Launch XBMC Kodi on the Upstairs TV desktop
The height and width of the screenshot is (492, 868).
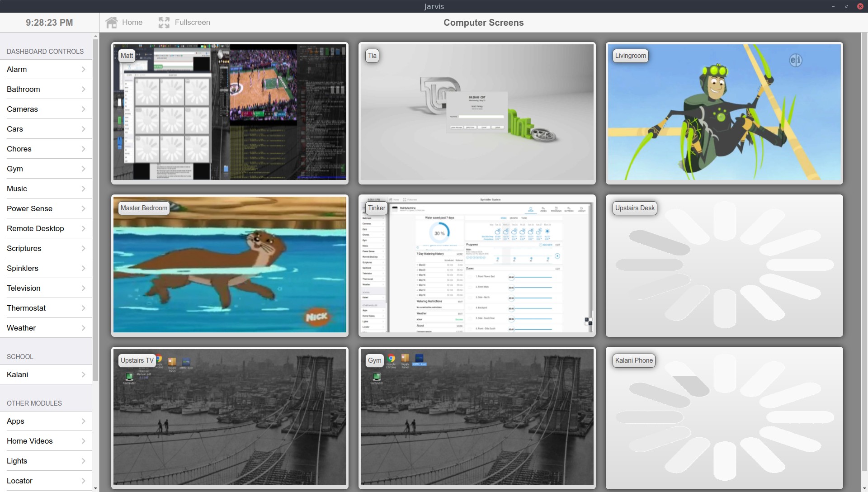[x=186, y=361]
